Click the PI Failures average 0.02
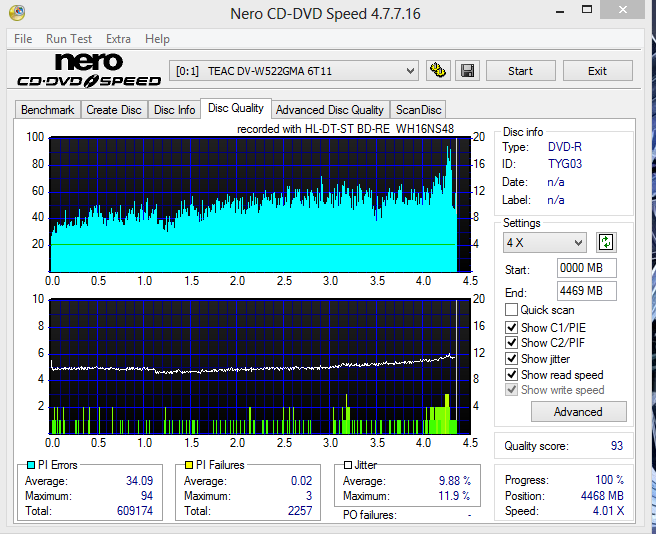Image resolution: width=656 pixels, height=534 pixels. pyautogui.click(x=302, y=480)
